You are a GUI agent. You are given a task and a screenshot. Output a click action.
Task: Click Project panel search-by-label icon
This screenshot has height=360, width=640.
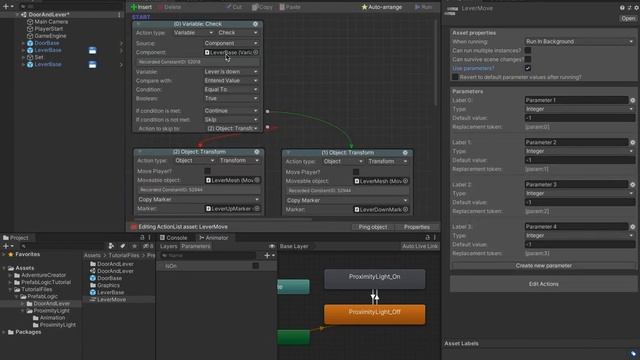tap(122, 246)
